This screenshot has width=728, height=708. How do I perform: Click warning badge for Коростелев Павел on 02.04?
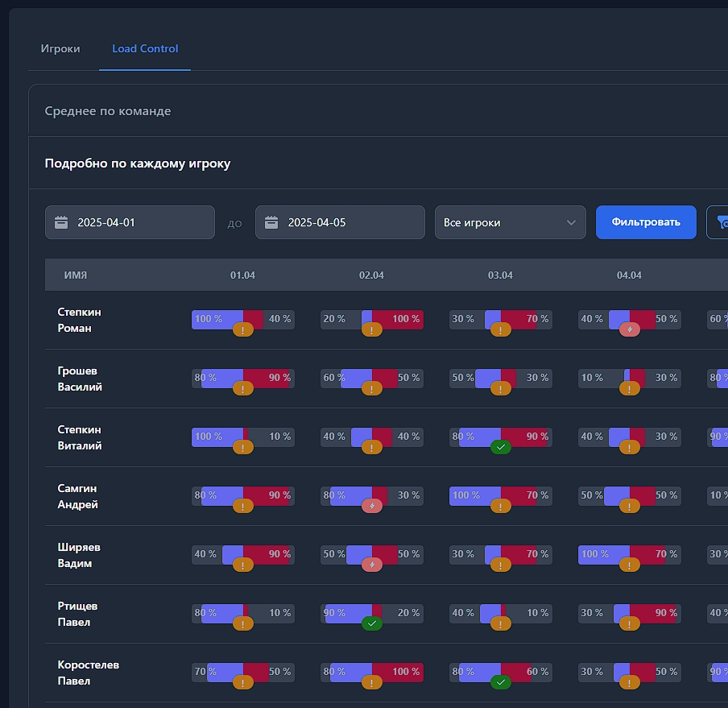372,683
